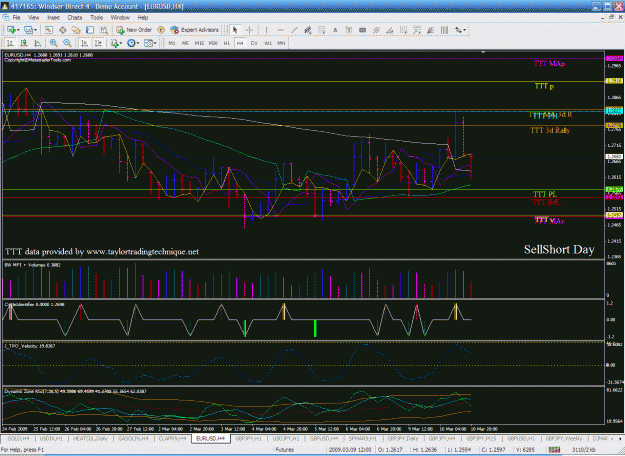Open the Window menu
625x456 pixels.
tap(120, 18)
